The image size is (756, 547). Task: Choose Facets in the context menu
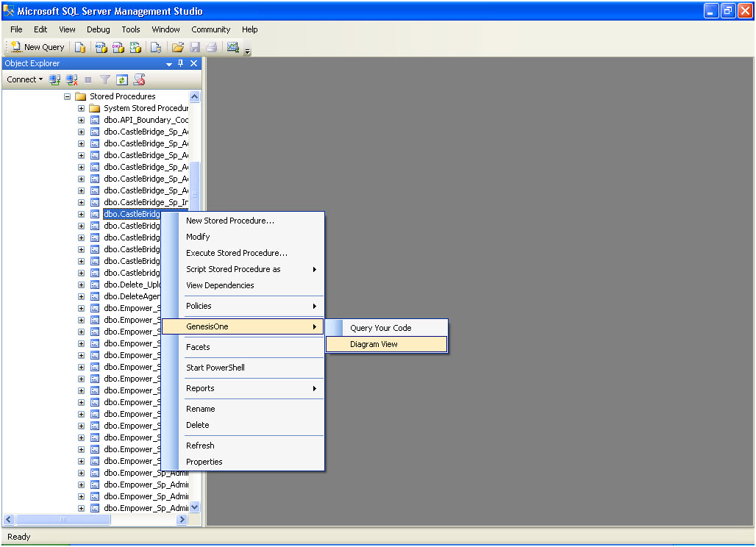point(243,347)
